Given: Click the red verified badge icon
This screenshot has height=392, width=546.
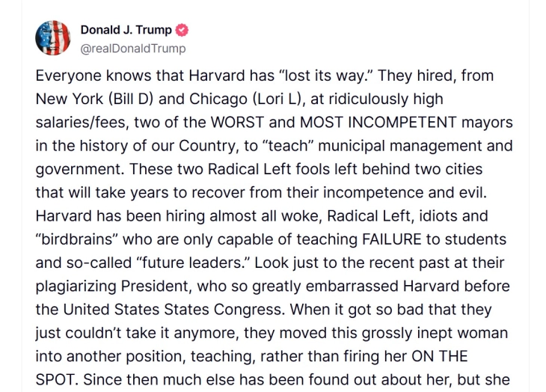Looking at the screenshot, I should pos(182,31).
